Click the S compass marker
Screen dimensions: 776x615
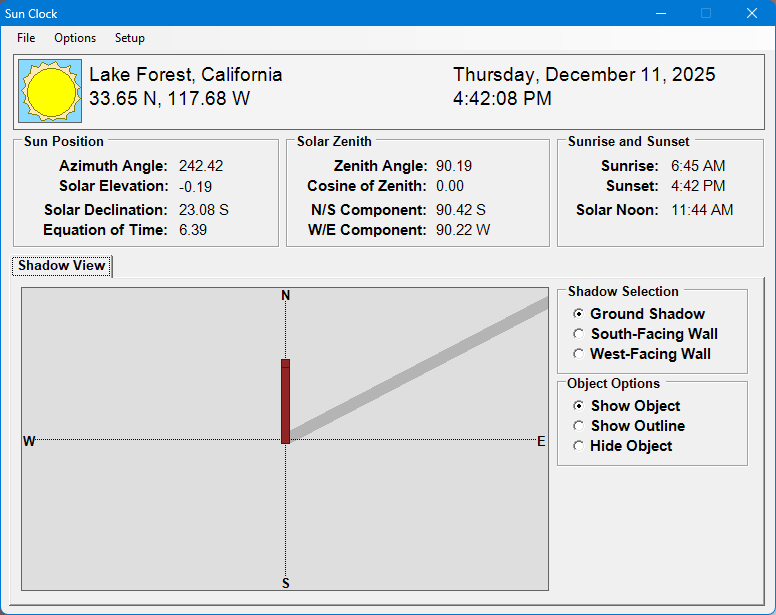coord(286,583)
